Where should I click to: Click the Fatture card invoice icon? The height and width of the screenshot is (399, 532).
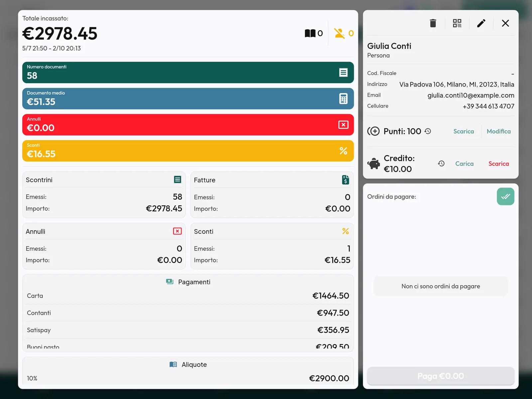coord(345,180)
